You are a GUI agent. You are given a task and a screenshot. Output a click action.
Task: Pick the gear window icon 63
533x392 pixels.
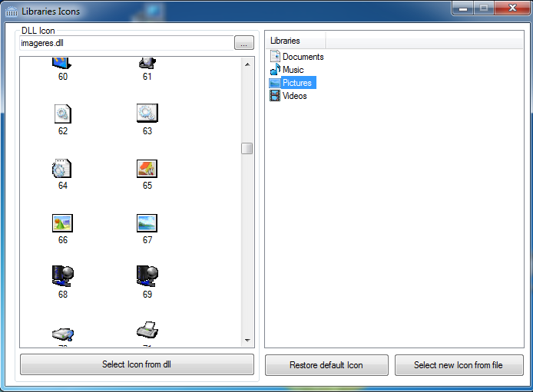coord(147,113)
